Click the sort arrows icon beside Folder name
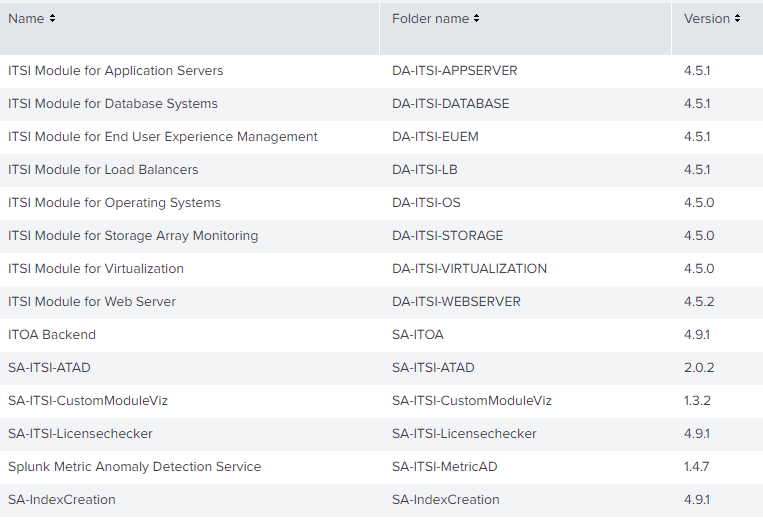763x521 pixels. [x=476, y=18]
